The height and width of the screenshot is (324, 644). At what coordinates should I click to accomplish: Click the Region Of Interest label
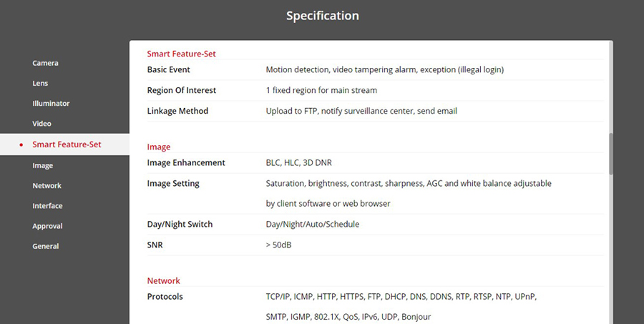pyautogui.click(x=181, y=91)
